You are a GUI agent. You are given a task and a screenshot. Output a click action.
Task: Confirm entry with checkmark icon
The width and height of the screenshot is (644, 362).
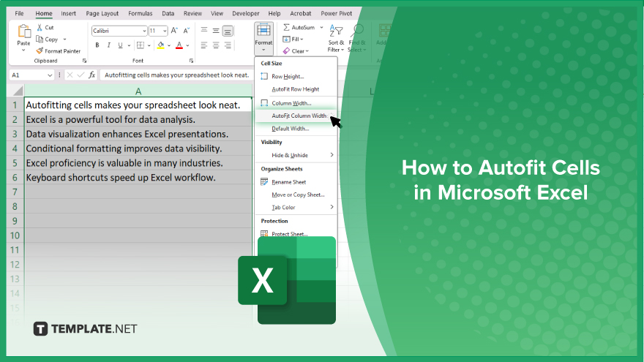[x=81, y=75]
